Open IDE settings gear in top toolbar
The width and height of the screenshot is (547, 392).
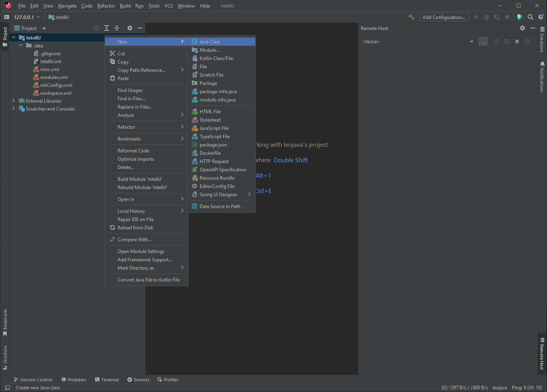(x=541, y=17)
